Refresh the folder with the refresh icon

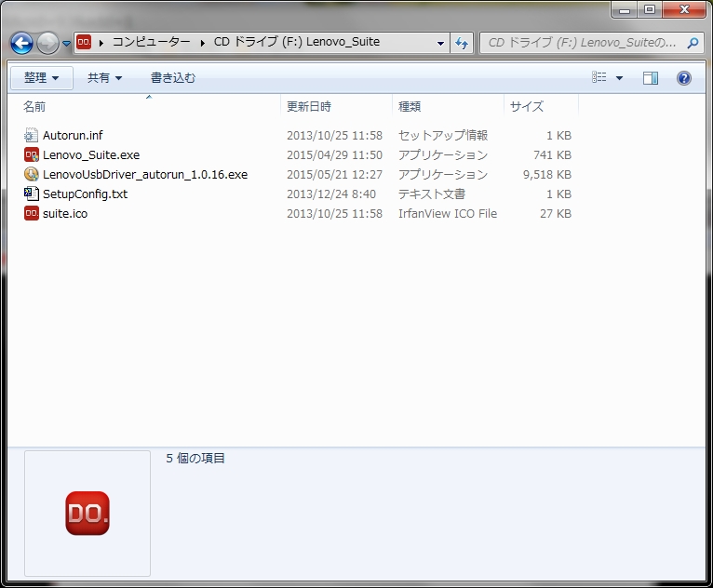point(462,43)
